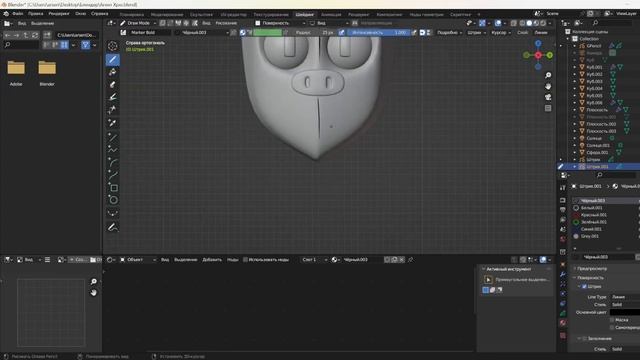Image resolution: width=640 pixels, height=360 pixels.
Task: Toggle the Заполнение checkbox
Action: 584,338
